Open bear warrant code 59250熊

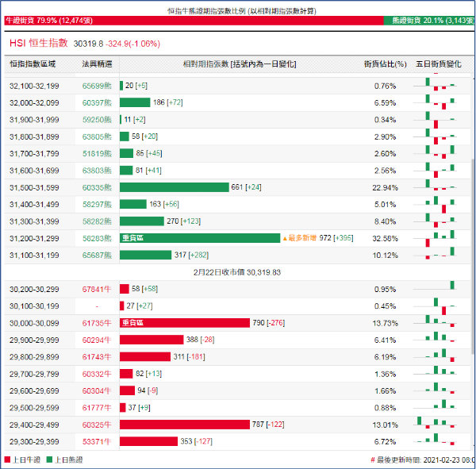(x=97, y=120)
